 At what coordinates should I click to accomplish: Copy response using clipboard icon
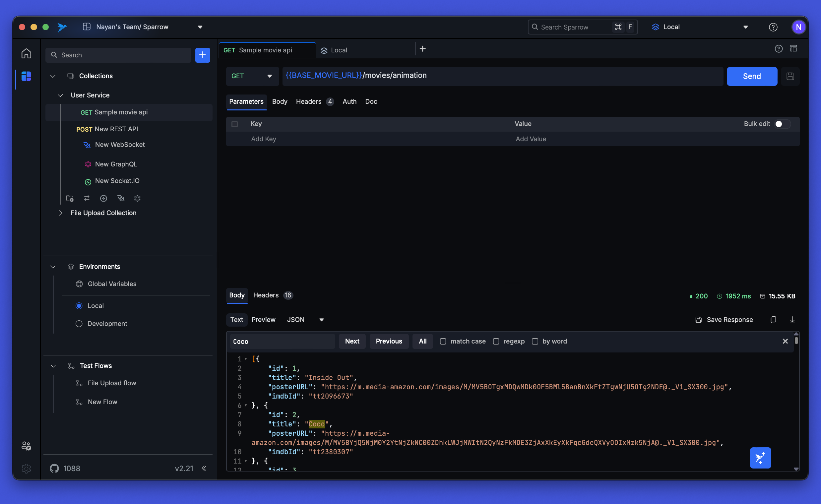point(773,320)
